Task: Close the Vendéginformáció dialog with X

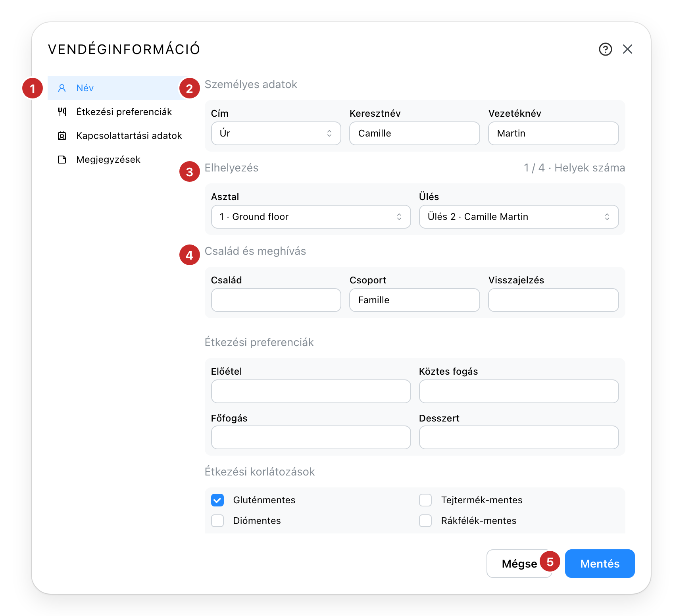Action: point(627,49)
